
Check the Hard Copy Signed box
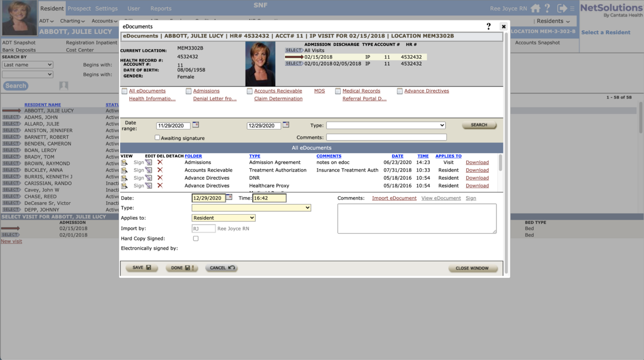tap(196, 239)
